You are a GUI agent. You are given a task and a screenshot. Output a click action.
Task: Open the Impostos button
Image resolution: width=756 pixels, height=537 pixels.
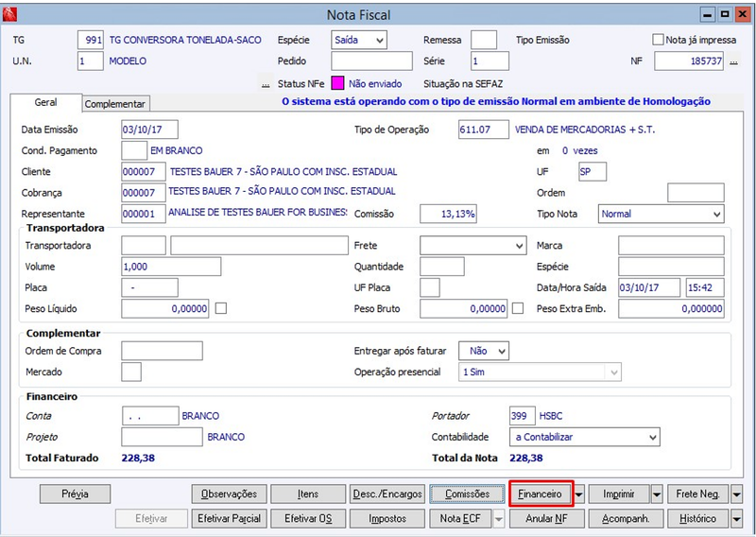(x=387, y=519)
